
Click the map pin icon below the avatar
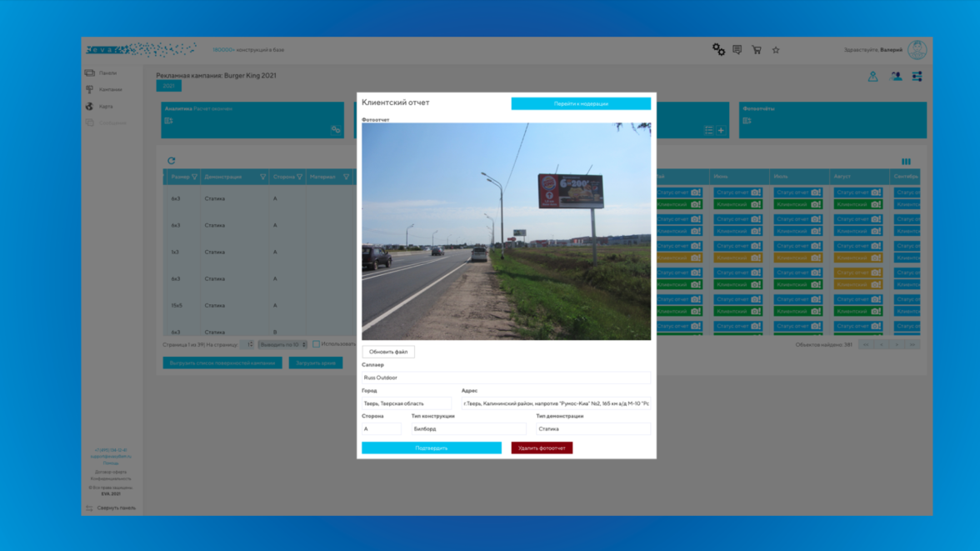point(872,77)
